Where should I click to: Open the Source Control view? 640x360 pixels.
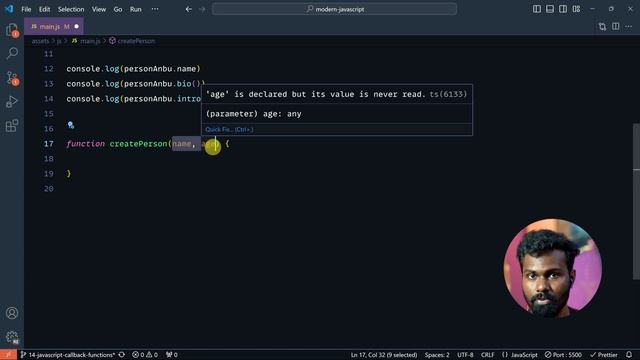point(12,78)
